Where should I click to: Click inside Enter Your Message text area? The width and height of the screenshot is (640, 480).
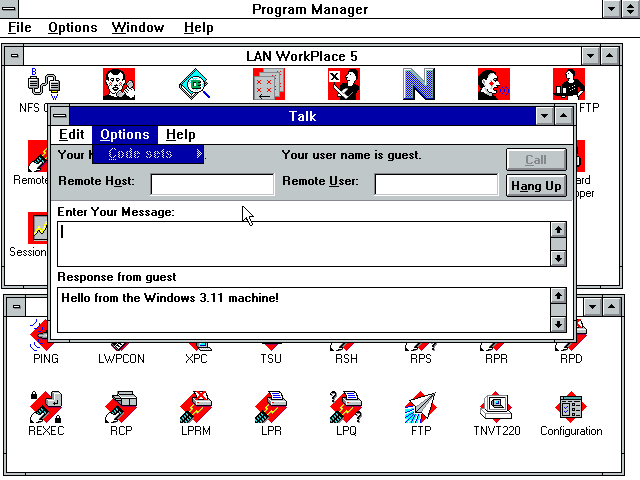click(304, 244)
